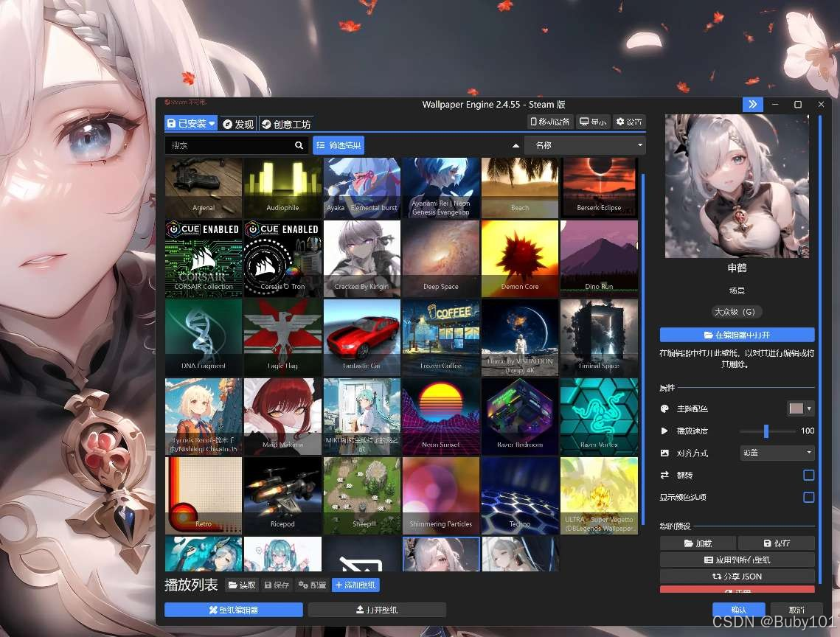
Task: Toggle the 显示颜色选项 checkbox
Action: click(809, 497)
